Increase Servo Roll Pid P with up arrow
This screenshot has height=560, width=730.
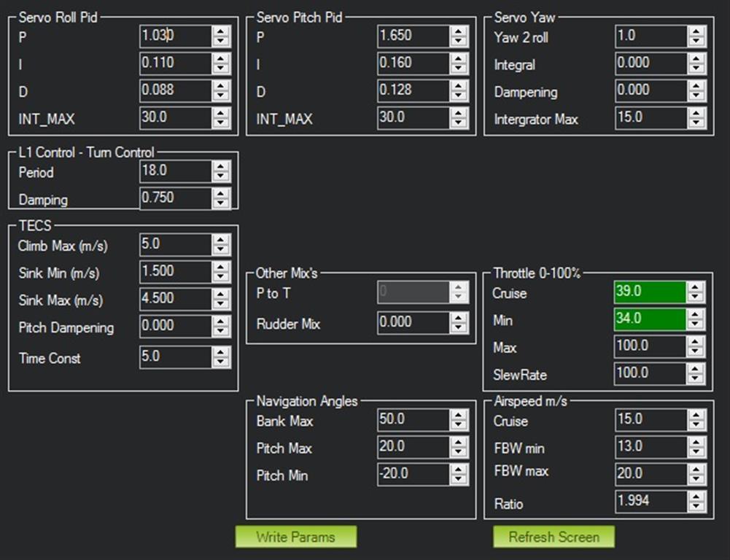[221, 31]
